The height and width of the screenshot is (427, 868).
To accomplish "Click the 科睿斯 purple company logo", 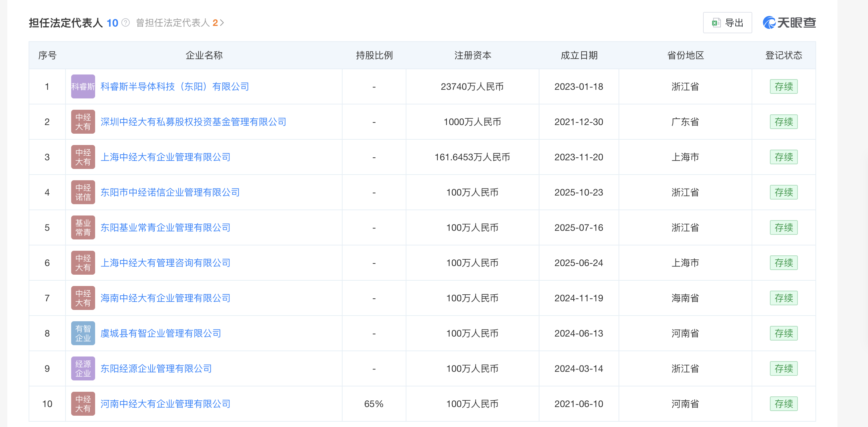I will click(83, 86).
